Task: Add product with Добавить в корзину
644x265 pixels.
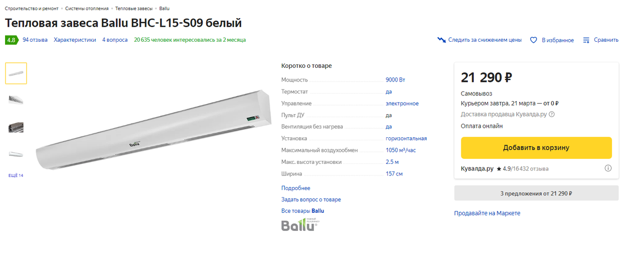Action: (x=536, y=148)
